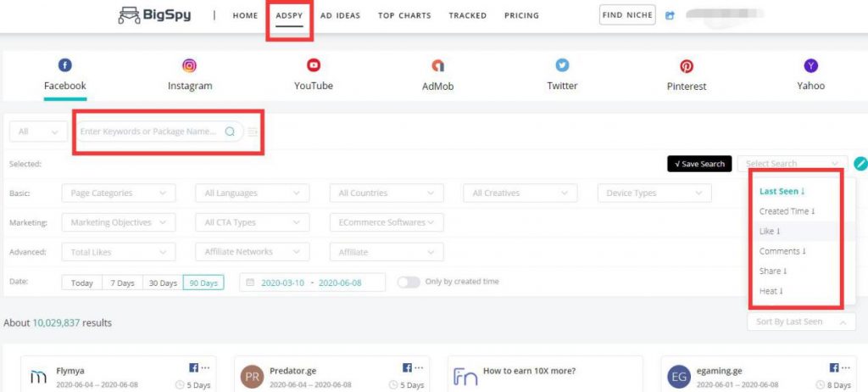Click the list icon beside search box
This screenshot has height=392, width=868.
click(253, 132)
